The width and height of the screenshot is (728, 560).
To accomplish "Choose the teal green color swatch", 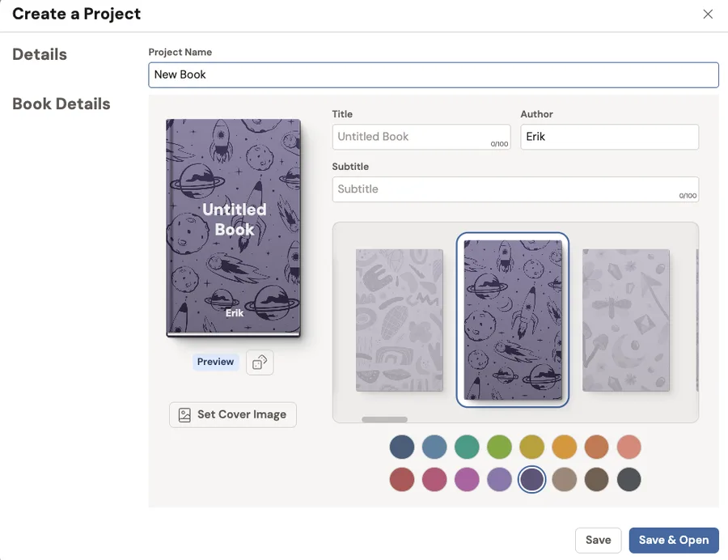I will 467,448.
